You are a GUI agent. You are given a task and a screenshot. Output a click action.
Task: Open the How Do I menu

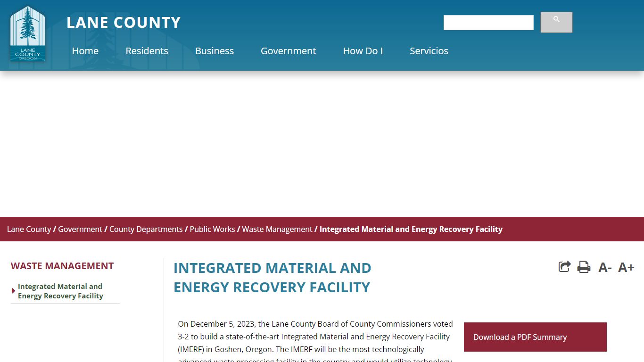point(363,51)
